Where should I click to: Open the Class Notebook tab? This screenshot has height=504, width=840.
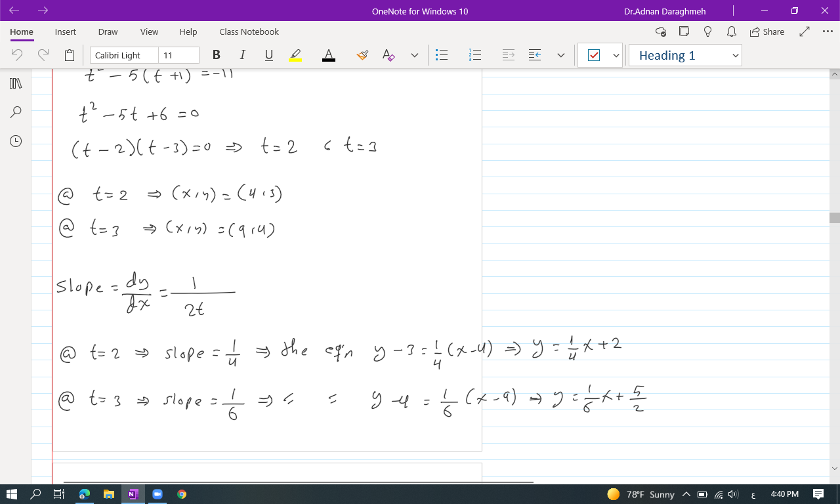coord(249,31)
